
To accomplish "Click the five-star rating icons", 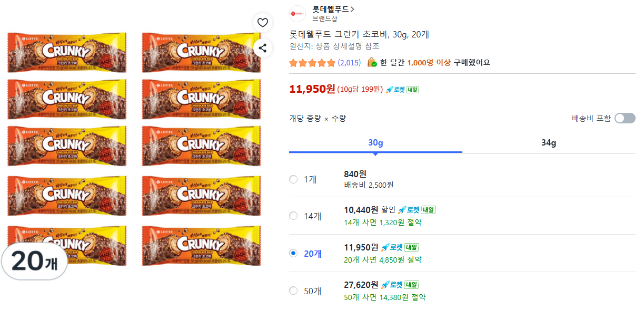I will 312,63.
